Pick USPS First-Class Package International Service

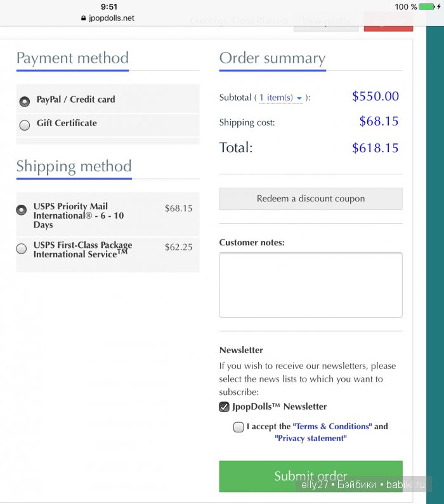pyautogui.click(x=22, y=249)
